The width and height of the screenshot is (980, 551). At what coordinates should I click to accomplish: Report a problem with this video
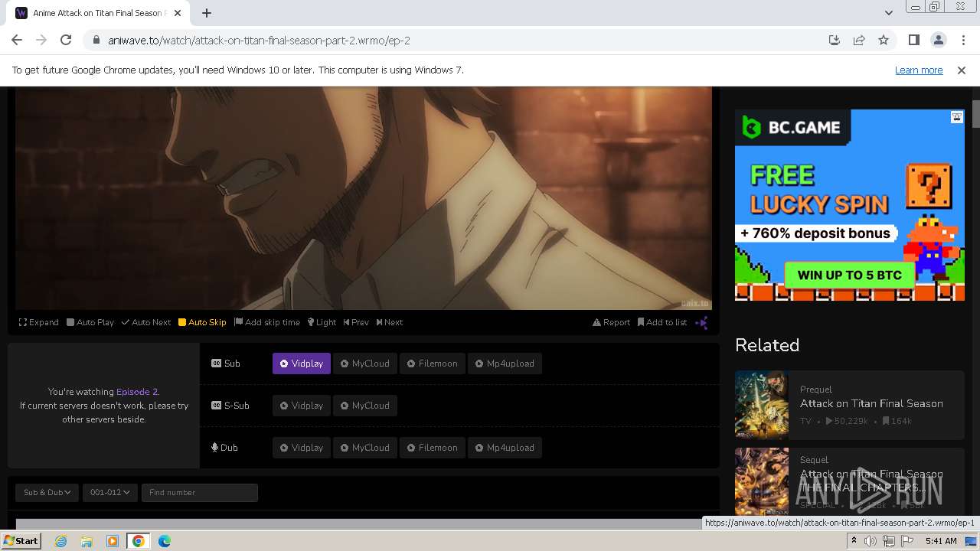click(x=612, y=322)
